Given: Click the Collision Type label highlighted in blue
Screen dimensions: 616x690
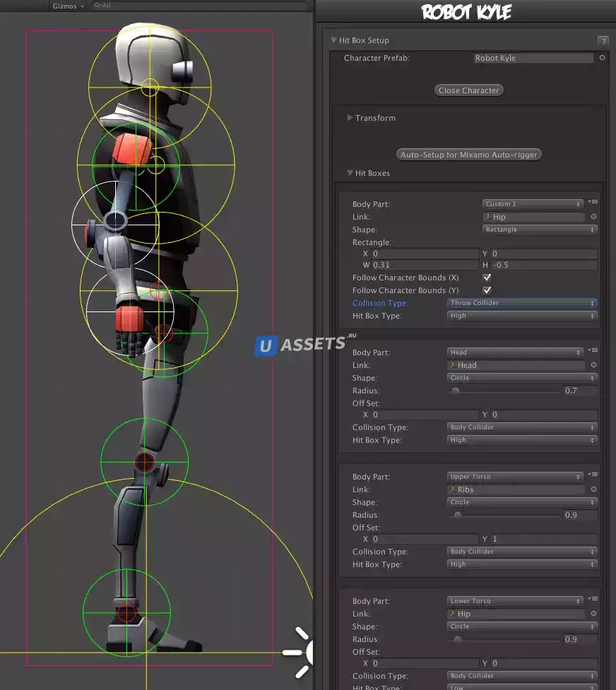Looking at the screenshot, I should click(x=379, y=303).
